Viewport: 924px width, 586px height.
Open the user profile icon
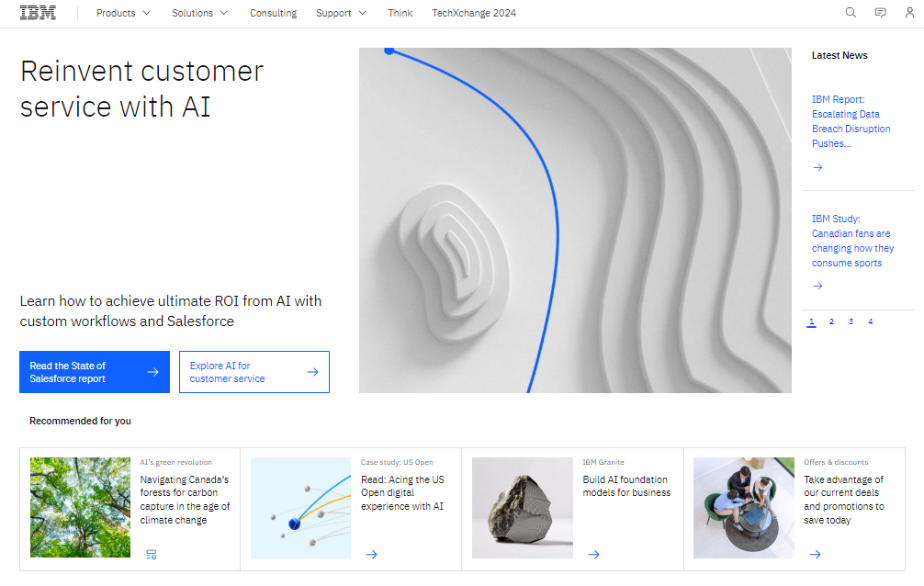coord(910,12)
